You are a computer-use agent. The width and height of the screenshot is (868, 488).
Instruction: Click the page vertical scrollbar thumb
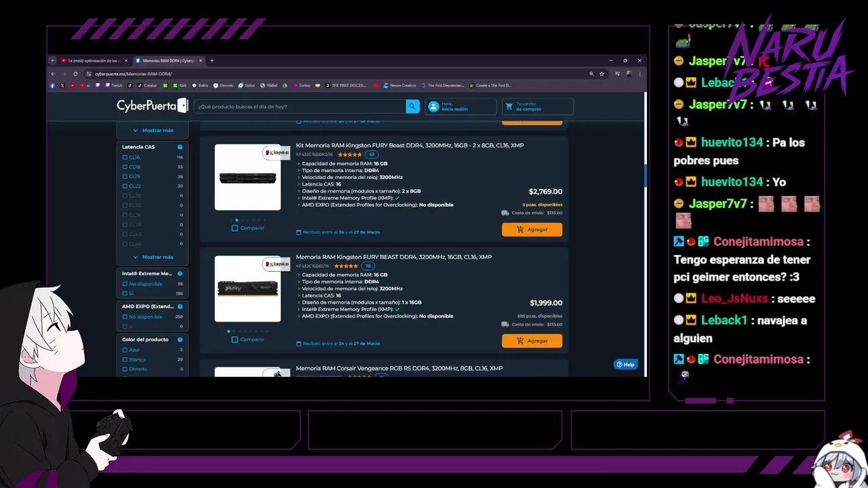pos(645,177)
